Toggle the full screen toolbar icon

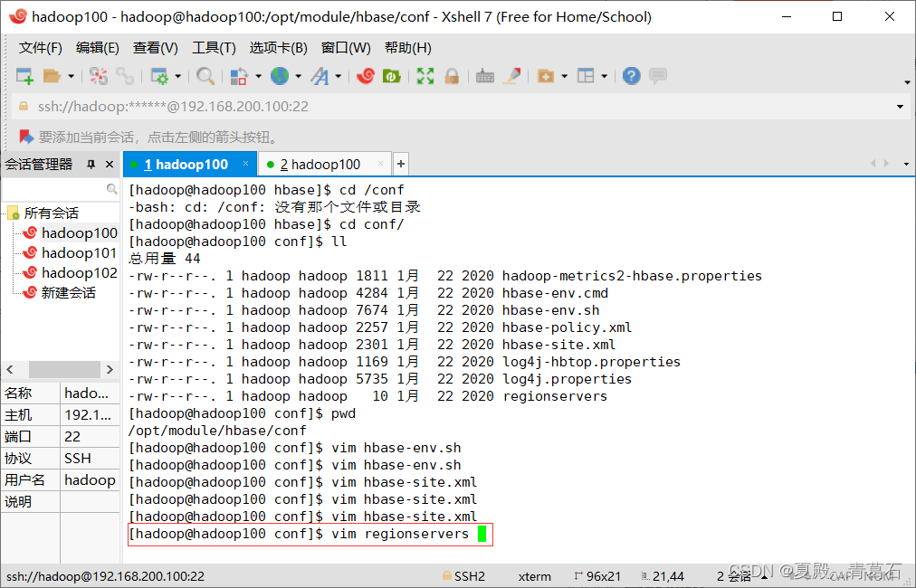coord(425,76)
